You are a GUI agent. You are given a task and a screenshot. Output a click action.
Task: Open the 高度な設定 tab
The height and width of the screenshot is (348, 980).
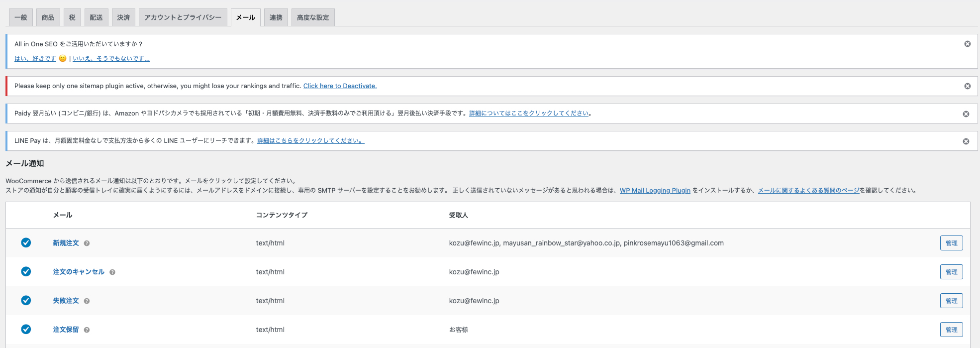pyautogui.click(x=312, y=17)
